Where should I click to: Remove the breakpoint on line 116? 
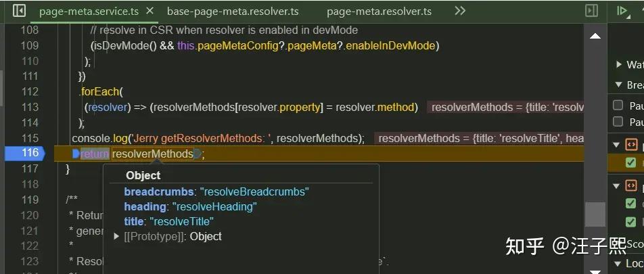click(24, 153)
